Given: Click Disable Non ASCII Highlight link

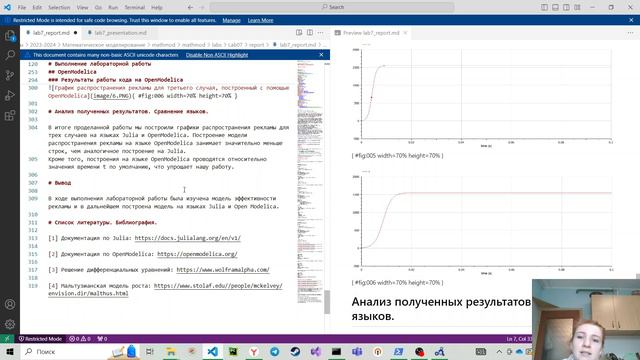Looking at the screenshot, I should pos(217,55).
